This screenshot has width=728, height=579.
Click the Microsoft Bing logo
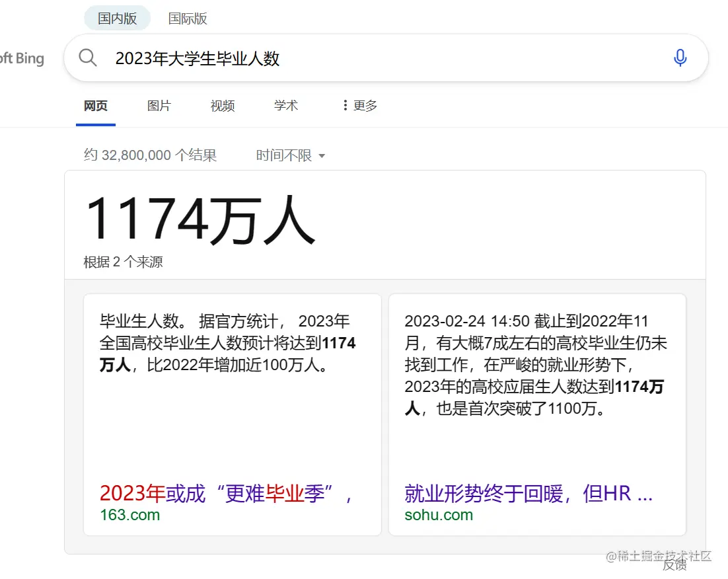tap(22, 58)
